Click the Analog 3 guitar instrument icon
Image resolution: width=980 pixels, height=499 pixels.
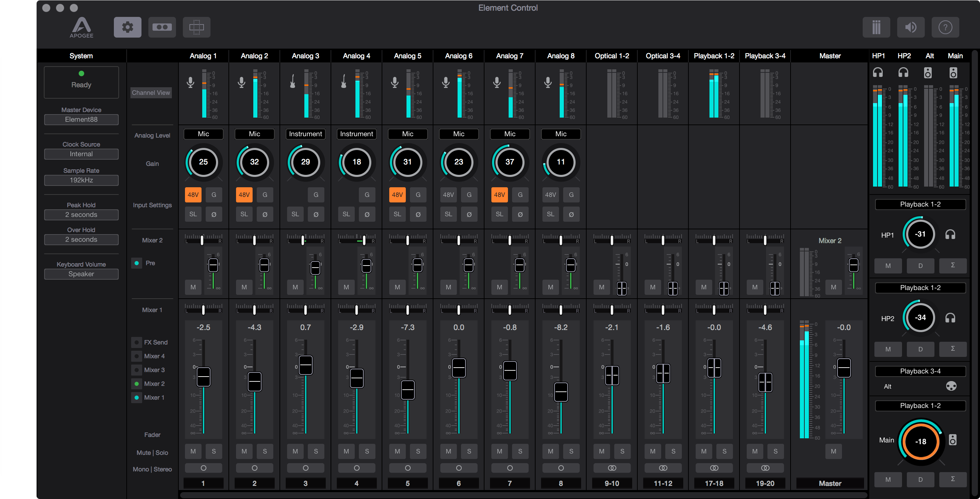293,81
